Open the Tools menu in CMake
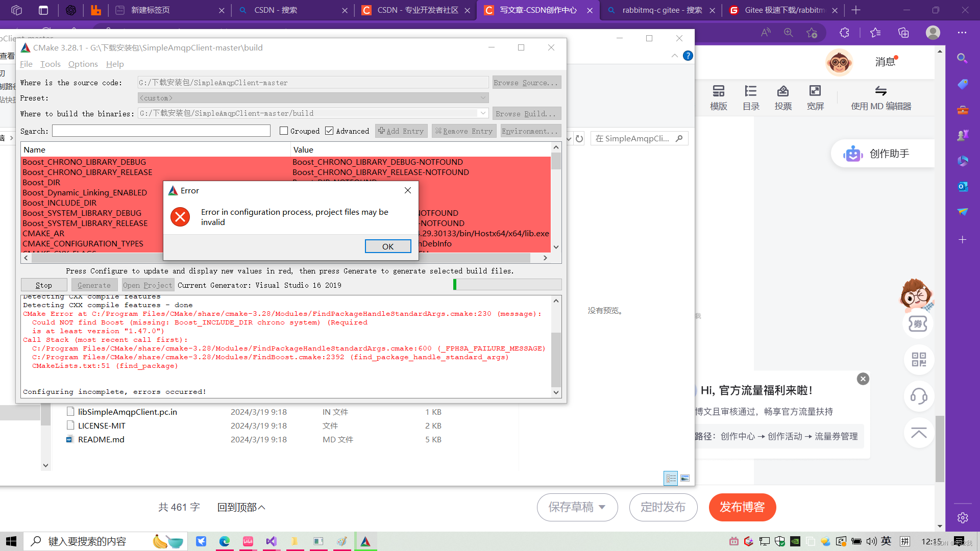This screenshot has height=551, width=980. pyautogui.click(x=50, y=64)
